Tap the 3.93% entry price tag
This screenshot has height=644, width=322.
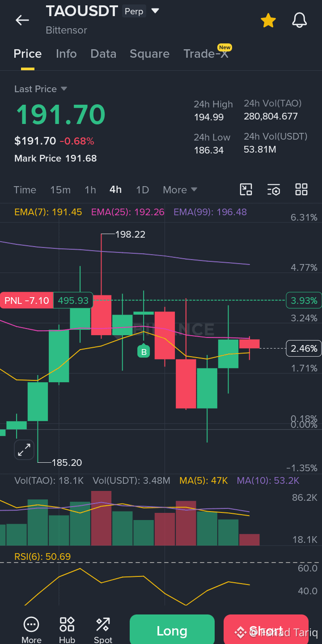(x=304, y=301)
